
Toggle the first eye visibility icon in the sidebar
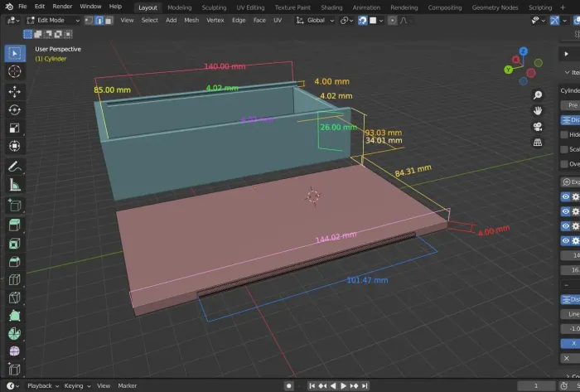click(566, 197)
